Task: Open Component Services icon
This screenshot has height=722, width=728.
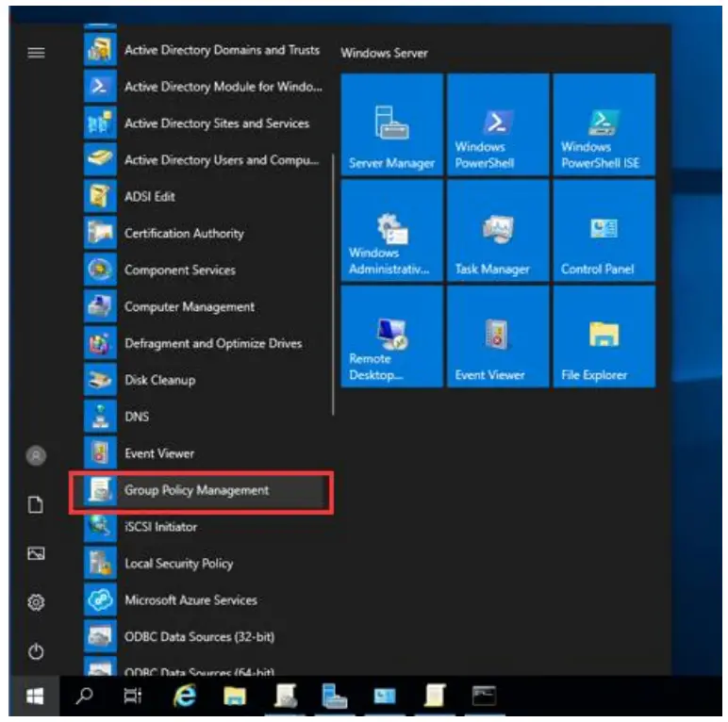Action: click(100, 270)
